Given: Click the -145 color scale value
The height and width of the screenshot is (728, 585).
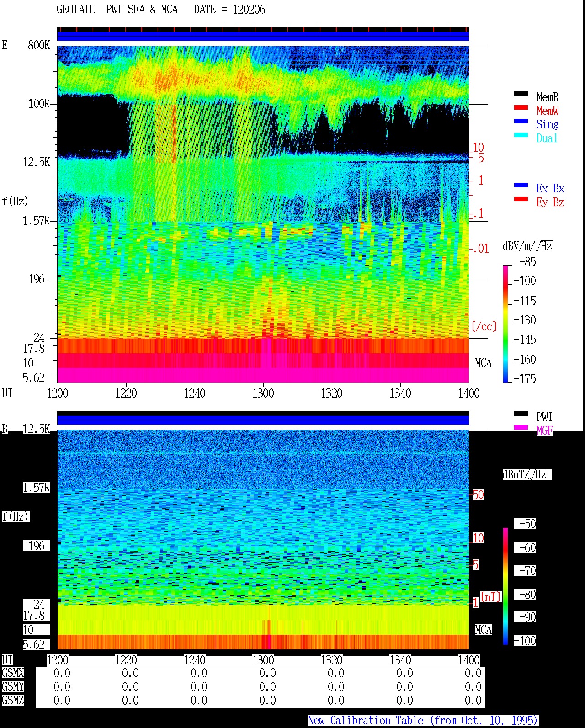Looking at the screenshot, I should (x=525, y=340).
